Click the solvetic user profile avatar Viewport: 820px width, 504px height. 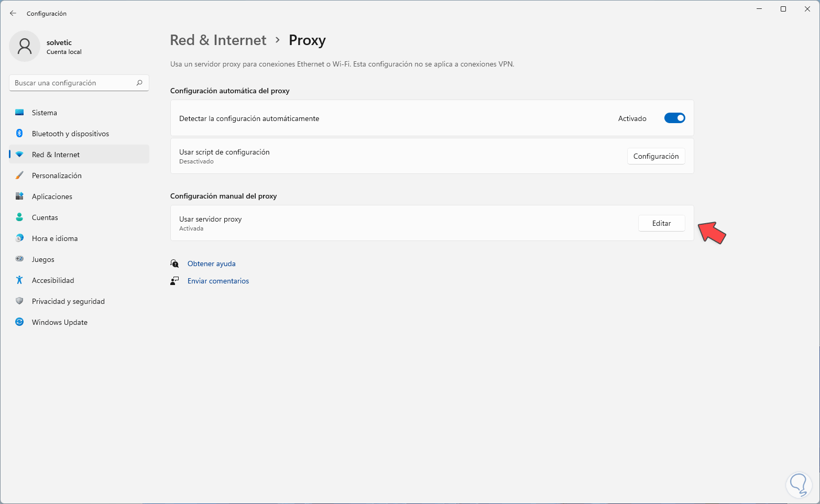(25, 46)
